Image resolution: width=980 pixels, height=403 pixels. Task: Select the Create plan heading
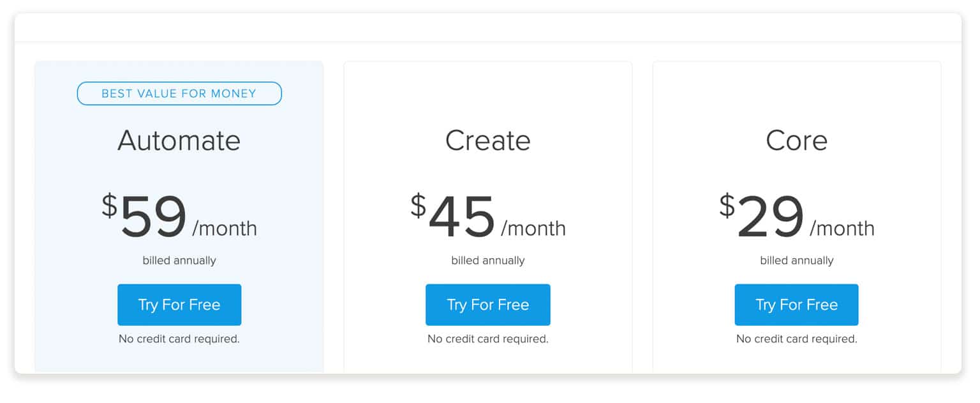tap(488, 141)
